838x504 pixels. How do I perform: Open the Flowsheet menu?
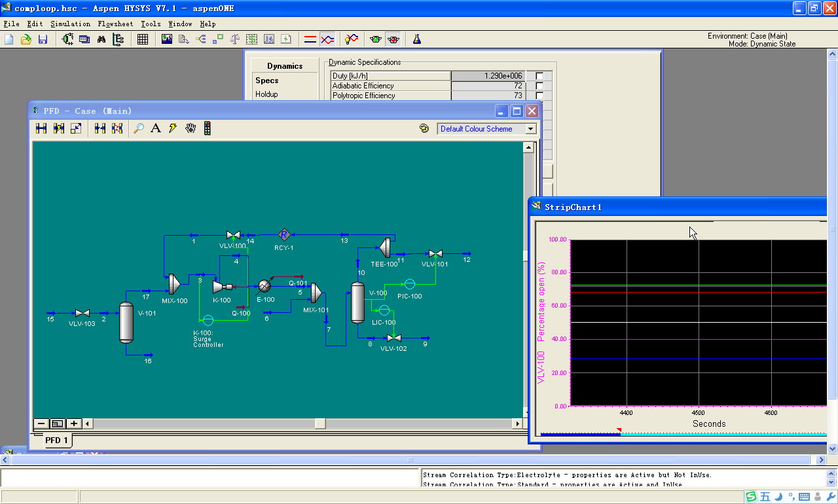pos(115,24)
